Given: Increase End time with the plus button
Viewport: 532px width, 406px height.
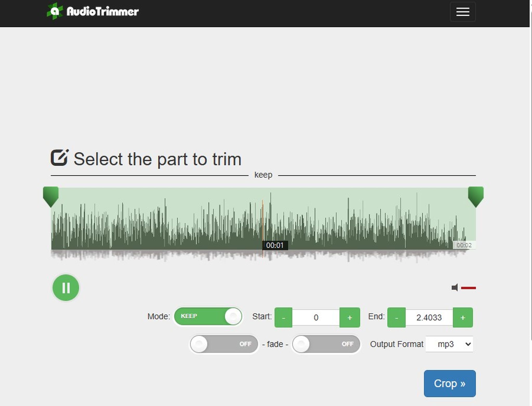Looking at the screenshot, I should point(463,317).
